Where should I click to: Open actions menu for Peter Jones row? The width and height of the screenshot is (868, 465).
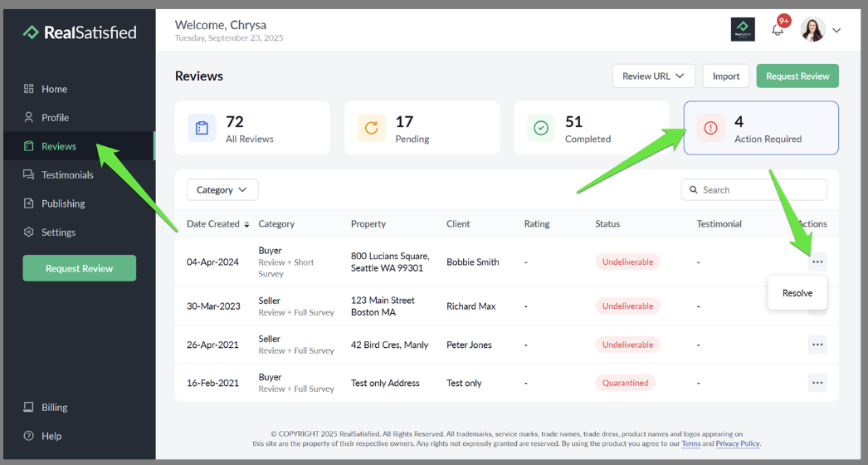click(817, 345)
